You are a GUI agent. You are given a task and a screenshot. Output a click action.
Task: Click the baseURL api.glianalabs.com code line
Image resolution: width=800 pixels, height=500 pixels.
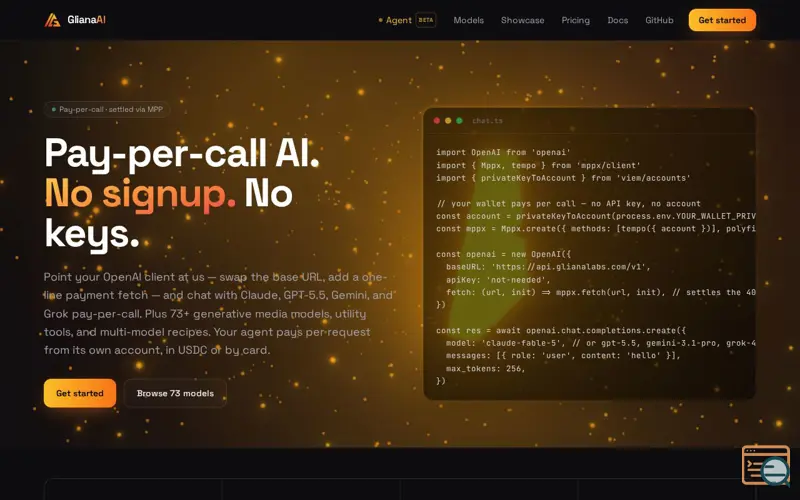548,267
